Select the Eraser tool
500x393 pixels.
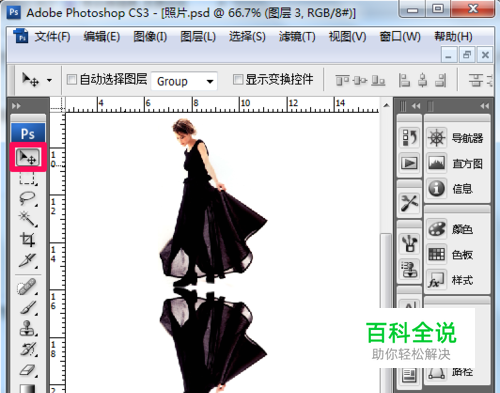point(27,370)
